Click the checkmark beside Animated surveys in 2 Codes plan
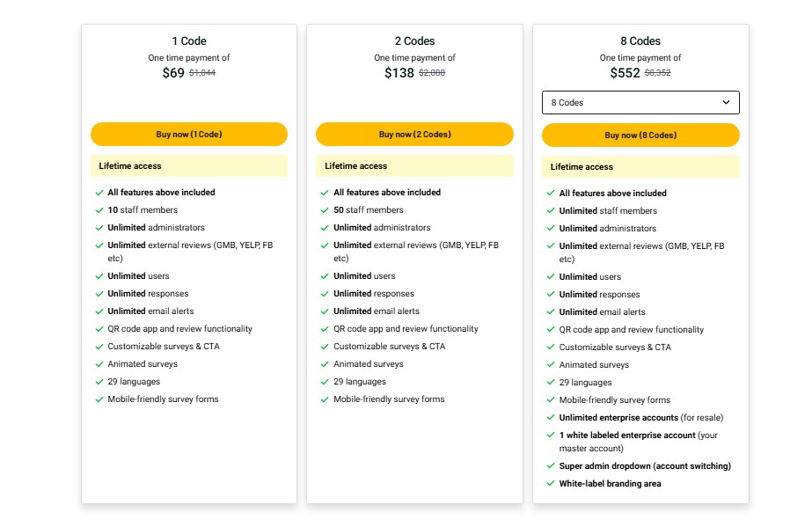This screenshot has width=812, height=520. click(323, 363)
